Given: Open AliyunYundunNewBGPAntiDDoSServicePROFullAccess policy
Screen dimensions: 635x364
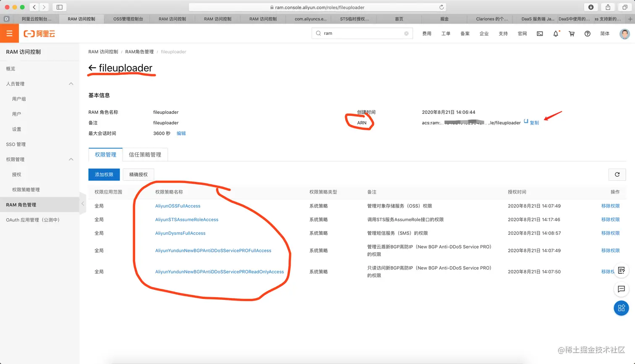Looking at the screenshot, I should (x=213, y=251).
